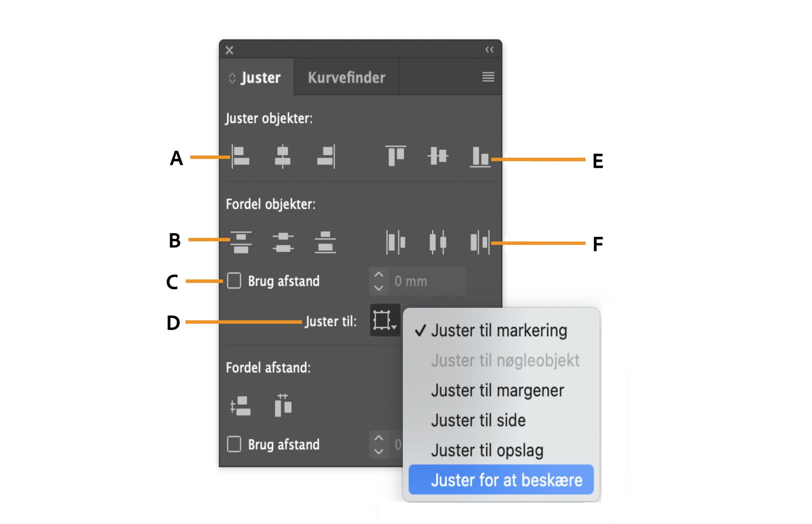Click the align left edges icon
812x524 pixels.
point(240,156)
